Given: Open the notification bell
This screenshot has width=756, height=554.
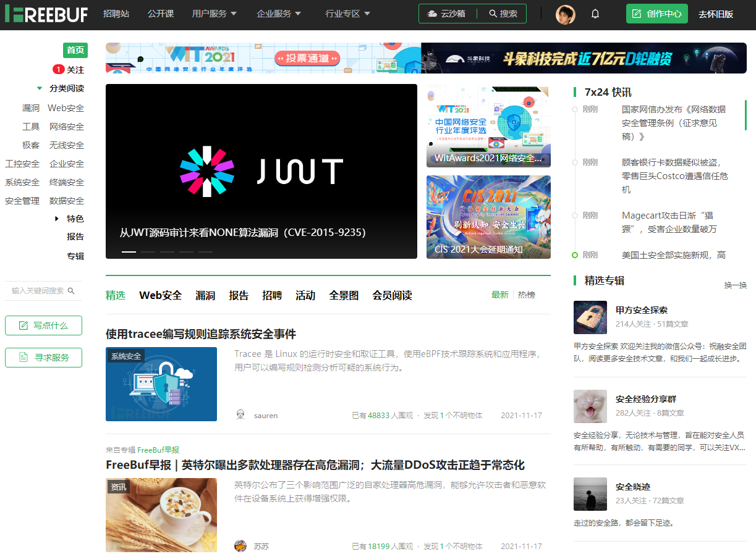Looking at the screenshot, I should (x=595, y=14).
